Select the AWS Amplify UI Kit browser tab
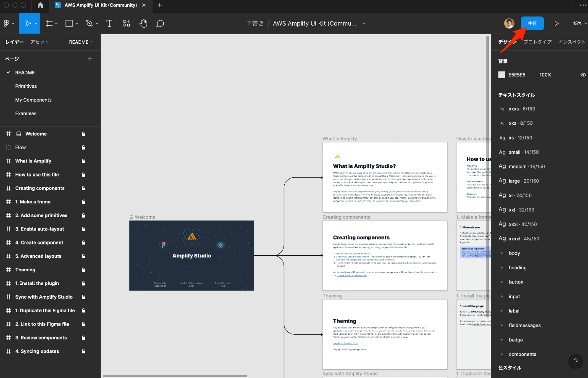 (100, 5)
